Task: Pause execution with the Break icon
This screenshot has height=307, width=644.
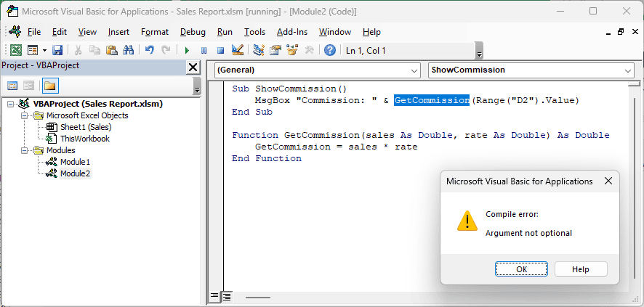Action: coord(204,50)
